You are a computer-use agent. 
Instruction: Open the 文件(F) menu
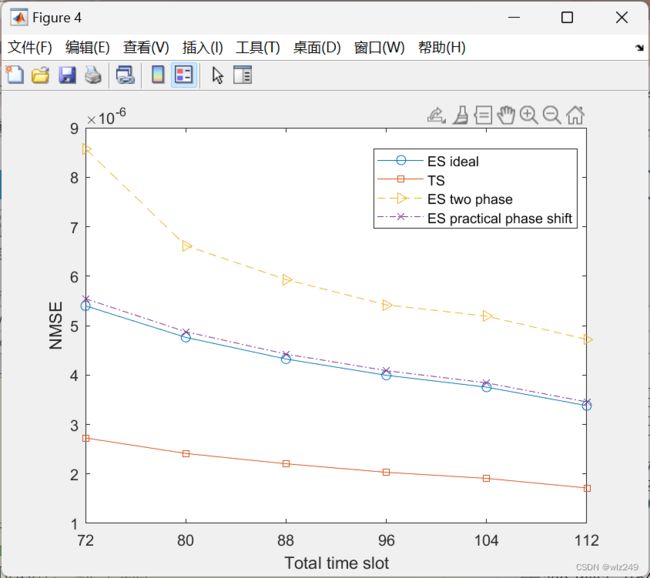click(x=30, y=47)
